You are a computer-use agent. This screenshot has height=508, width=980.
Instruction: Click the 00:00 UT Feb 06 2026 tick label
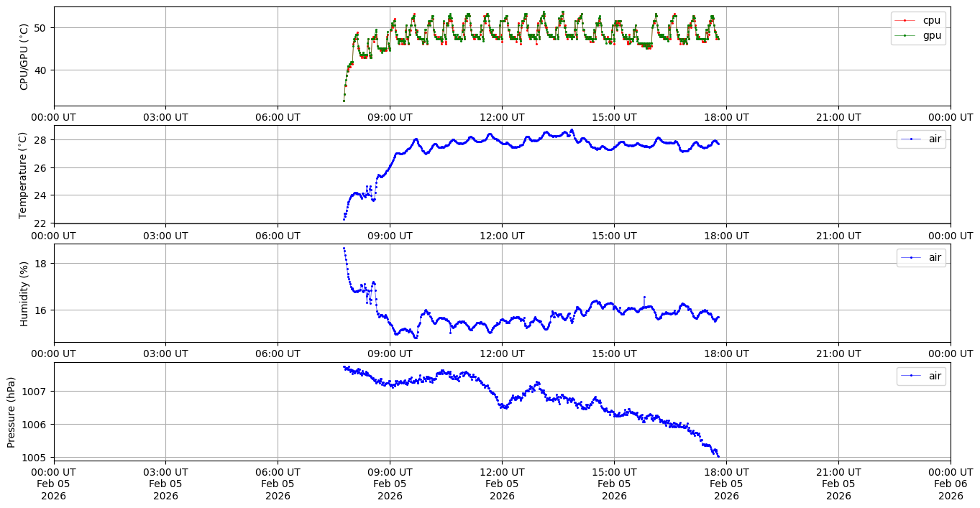tap(951, 484)
